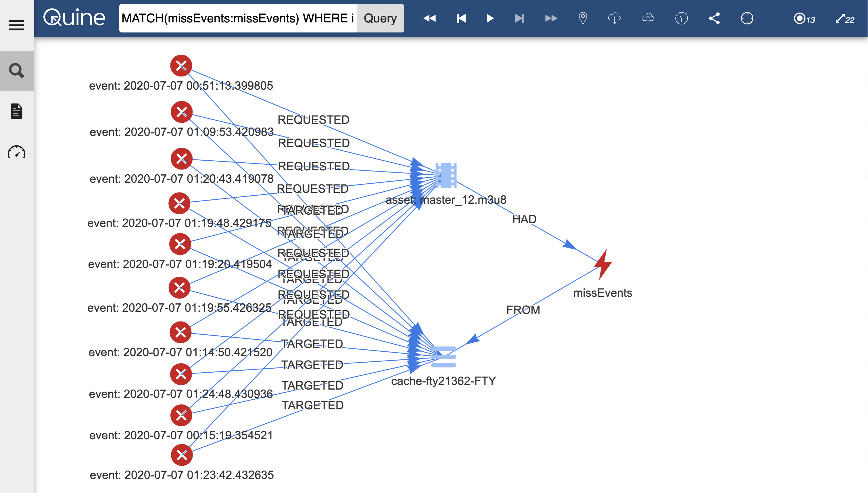Click the query text input field
868x493 pixels.
[x=238, y=18]
